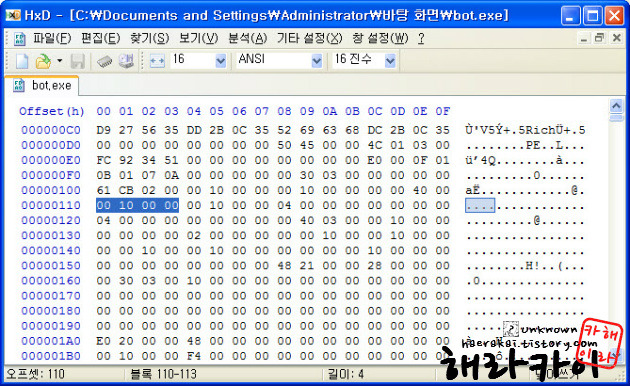
Task: Click the bytes-per-row width icon
Action: (x=157, y=61)
